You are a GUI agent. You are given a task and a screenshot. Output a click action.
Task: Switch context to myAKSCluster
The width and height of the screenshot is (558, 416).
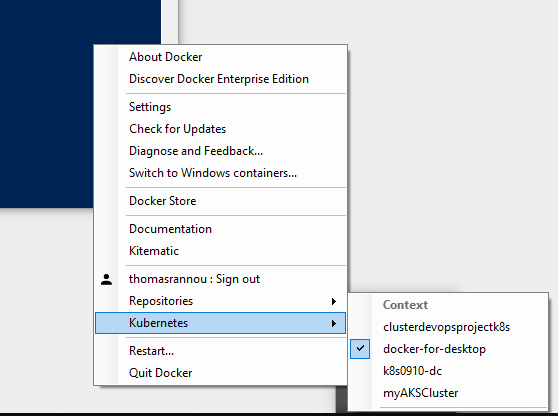pos(448,393)
